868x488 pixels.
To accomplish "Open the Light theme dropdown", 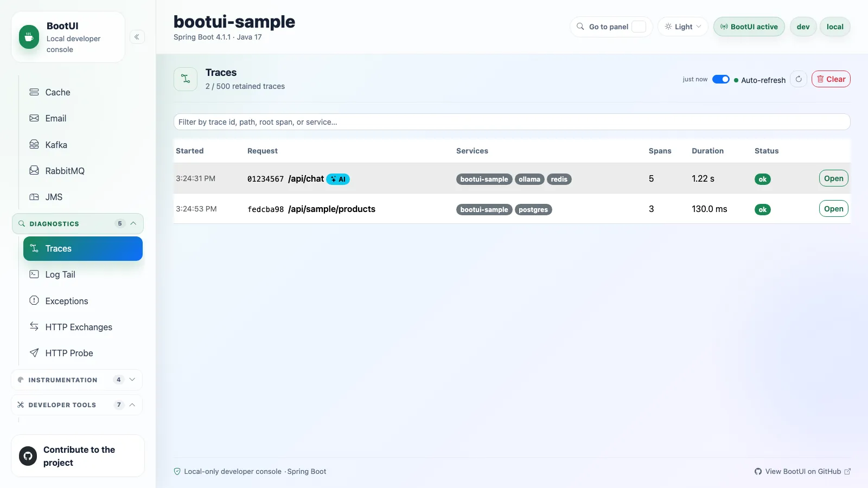I will click(x=683, y=27).
